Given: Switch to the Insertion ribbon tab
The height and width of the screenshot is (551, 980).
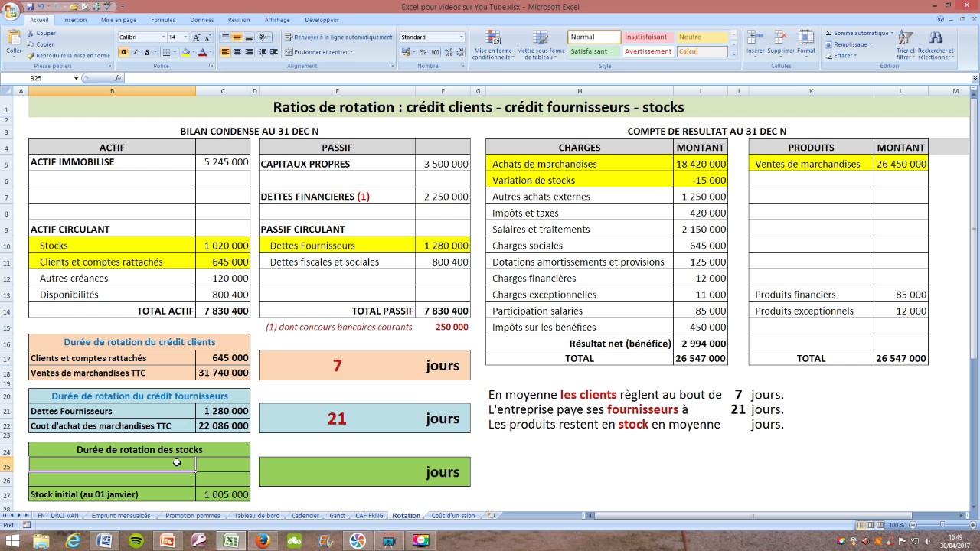Looking at the screenshot, I should [74, 20].
